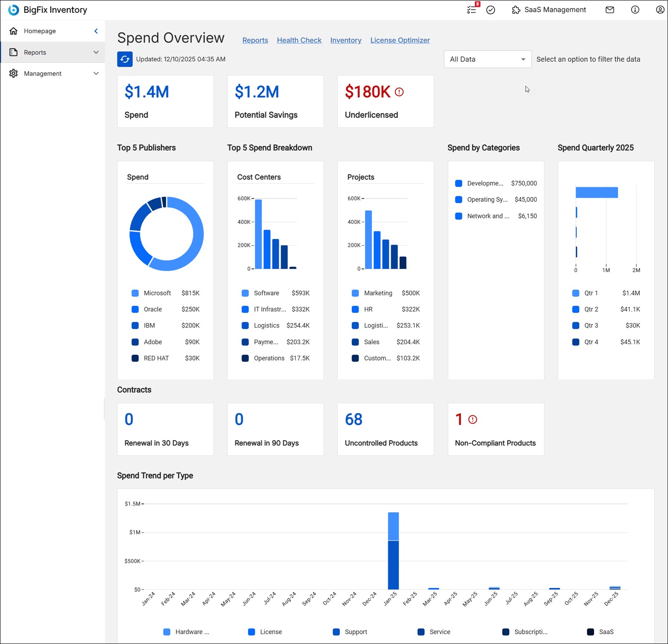This screenshot has height=644, width=668.
Task: Click the $750,000 category value
Action: (524, 183)
